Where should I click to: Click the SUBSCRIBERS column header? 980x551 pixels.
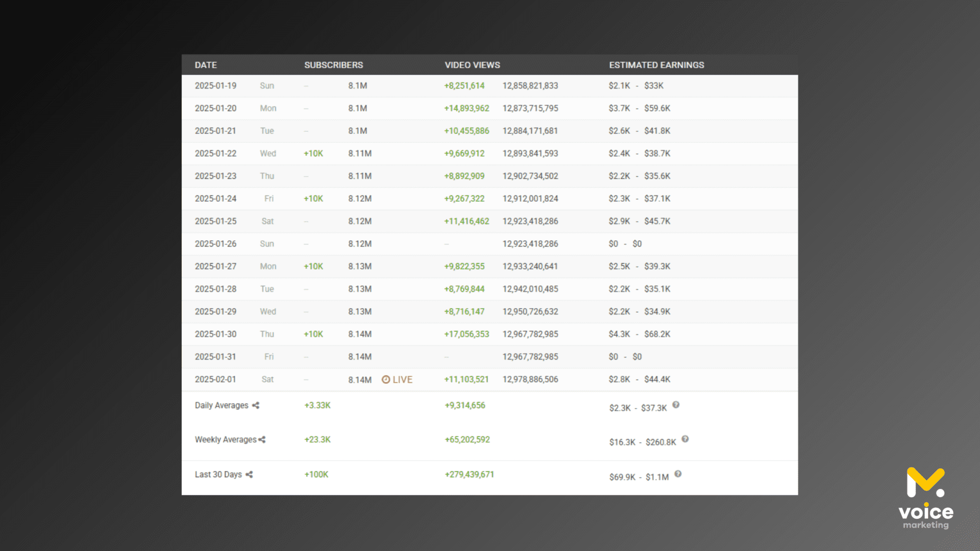[333, 65]
